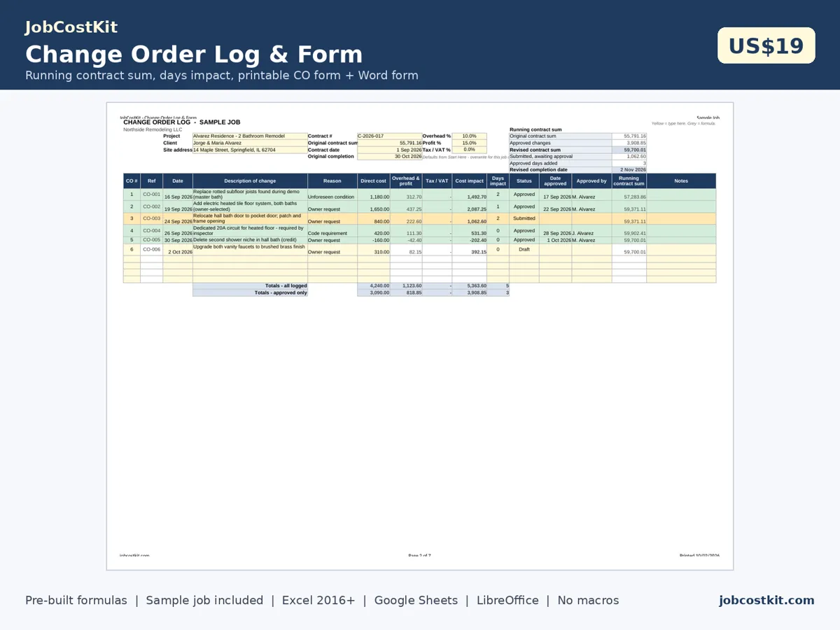Click the CO-004 reference cell
The height and width of the screenshot is (630, 840).
click(x=151, y=230)
